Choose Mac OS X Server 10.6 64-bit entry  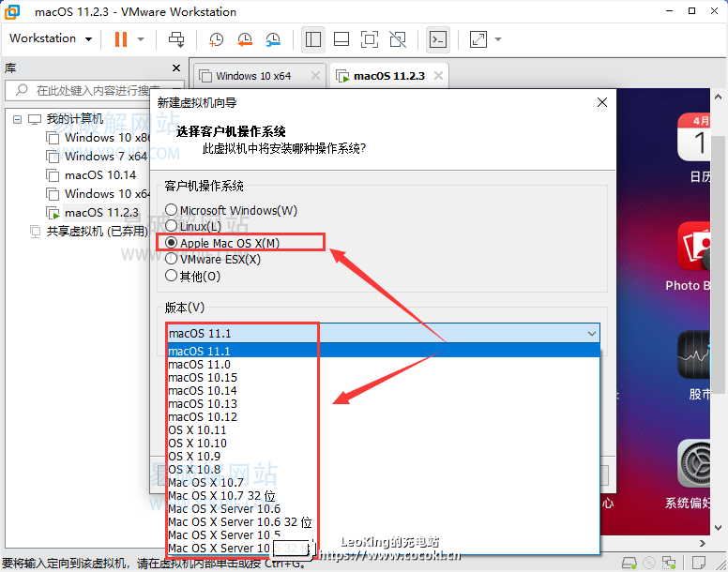383,509
